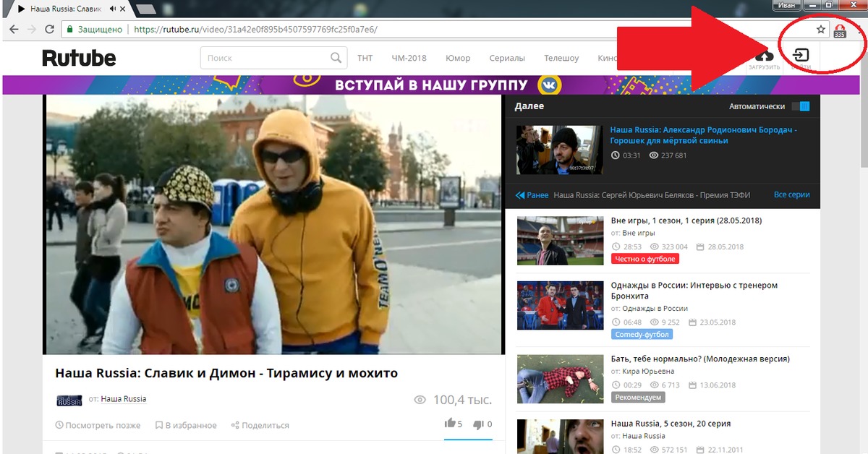Screen dimensions: 868x454
Task: Bookmark the page with star icon
Action: [820, 30]
